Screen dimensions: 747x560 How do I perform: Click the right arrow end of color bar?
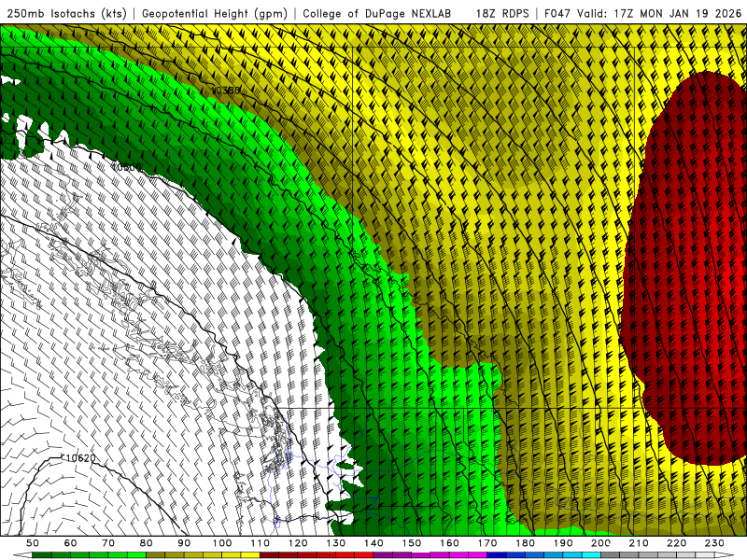tap(725, 555)
